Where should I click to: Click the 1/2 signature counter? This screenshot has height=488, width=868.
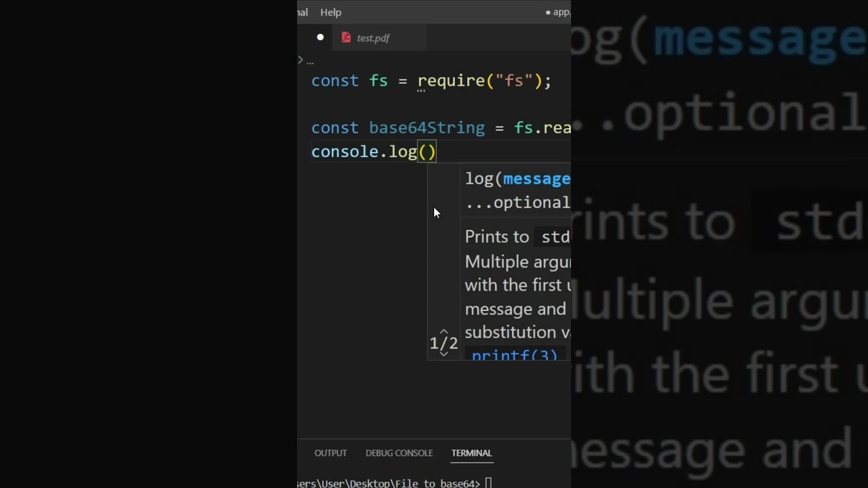pos(443,343)
